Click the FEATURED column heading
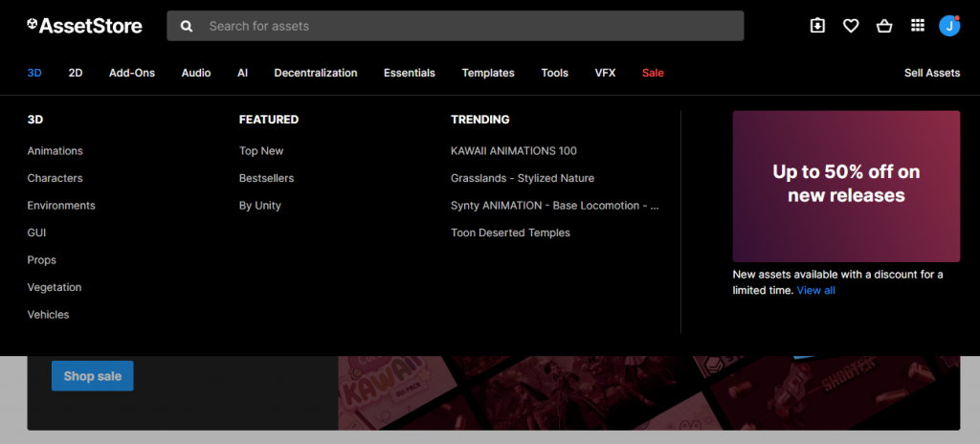This screenshot has width=980, height=444. (x=269, y=120)
